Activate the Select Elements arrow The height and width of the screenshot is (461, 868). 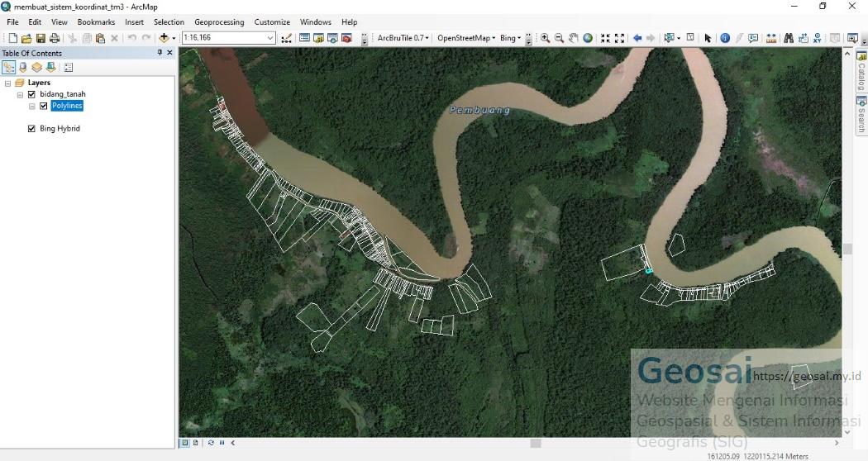point(708,38)
